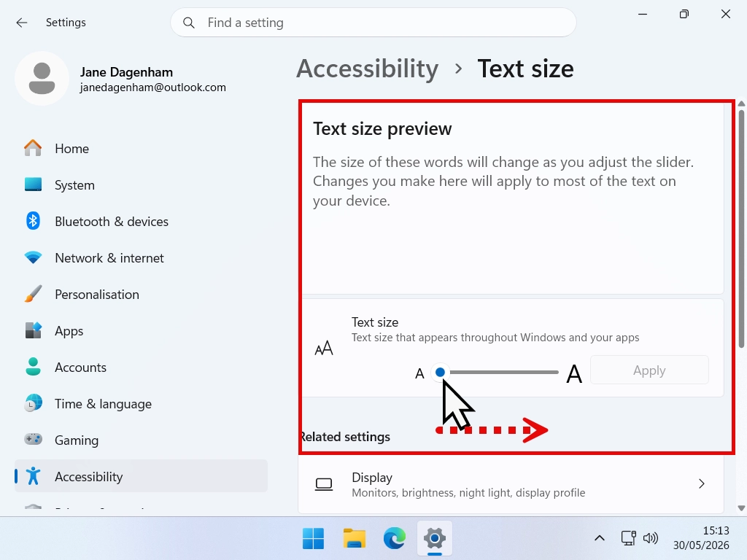The height and width of the screenshot is (560, 747).
Task: Go back using the back arrow
Action: 21,23
